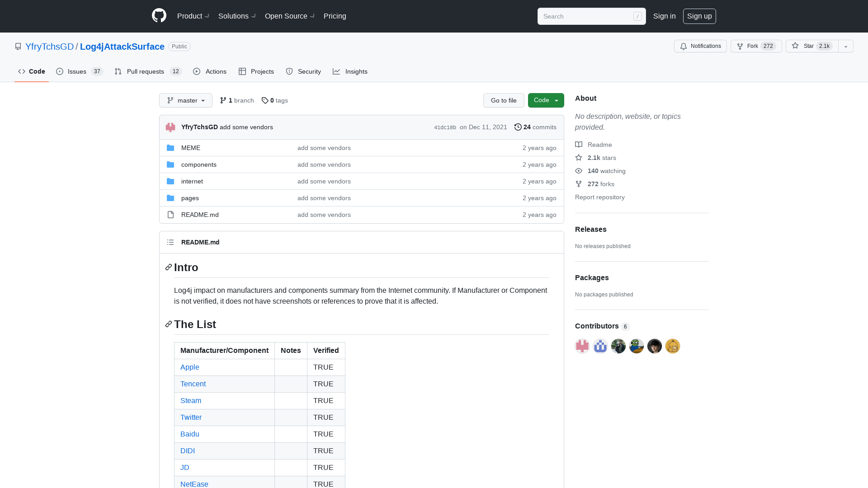Click Report repository link

pos(600,197)
